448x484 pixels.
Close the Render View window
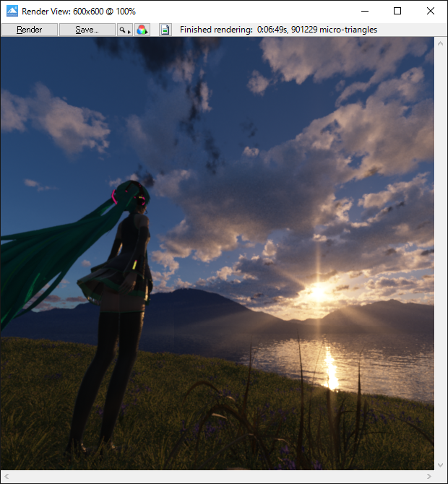(431, 11)
